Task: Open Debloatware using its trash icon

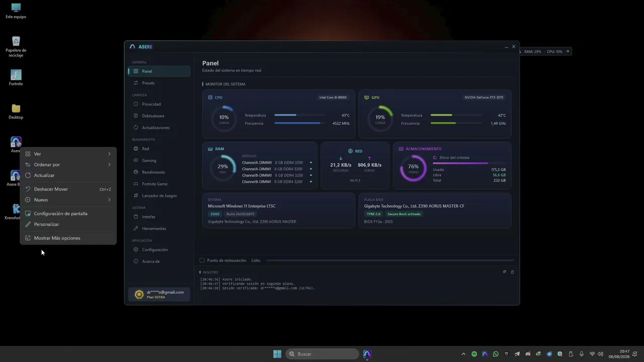Action: pyautogui.click(x=136, y=116)
